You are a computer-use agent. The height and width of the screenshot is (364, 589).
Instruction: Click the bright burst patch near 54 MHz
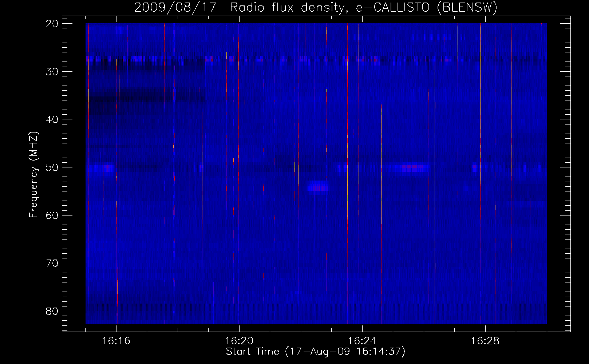318,186
